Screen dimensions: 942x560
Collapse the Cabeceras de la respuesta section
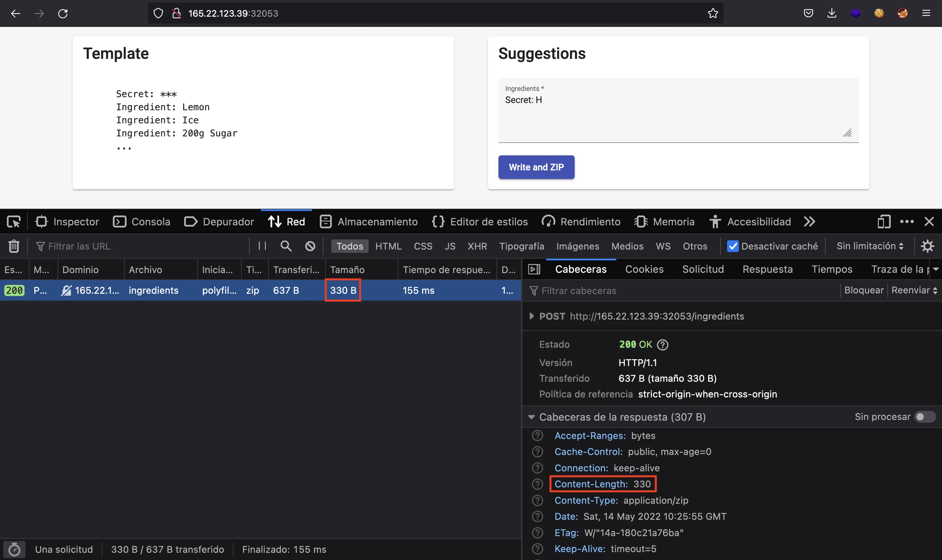pyautogui.click(x=531, y=417)
